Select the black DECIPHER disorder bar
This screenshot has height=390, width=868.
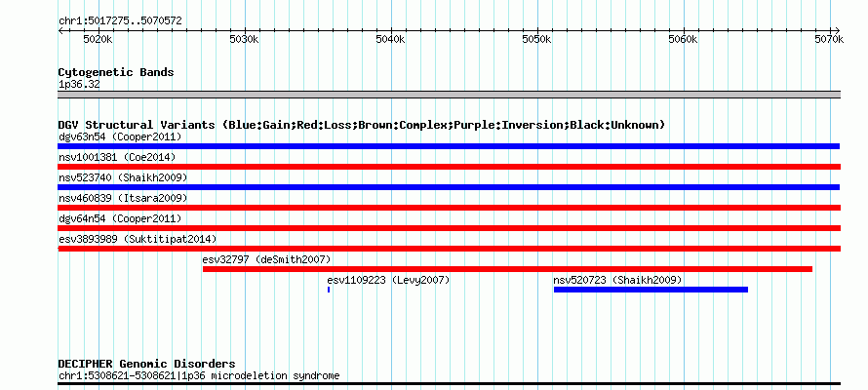point(449,383)
